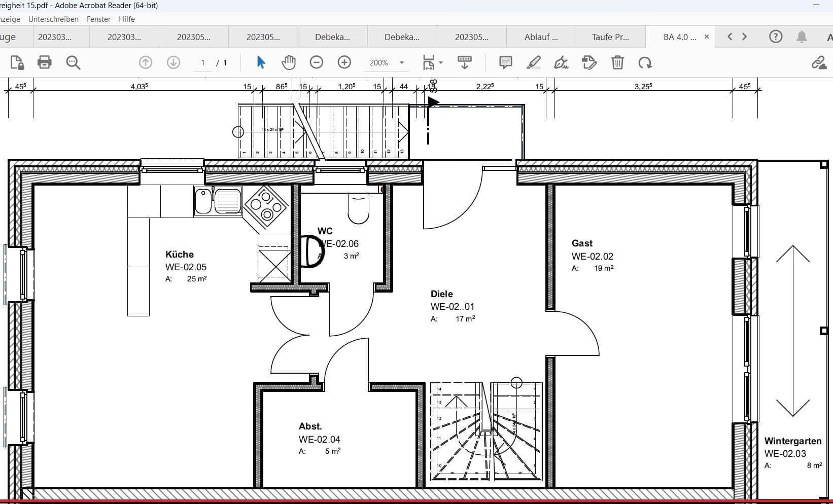Add a comment with speech bubble icon
Image resolution: width=833 pixels, height=504 pixels.
click(x=505, y=62)
